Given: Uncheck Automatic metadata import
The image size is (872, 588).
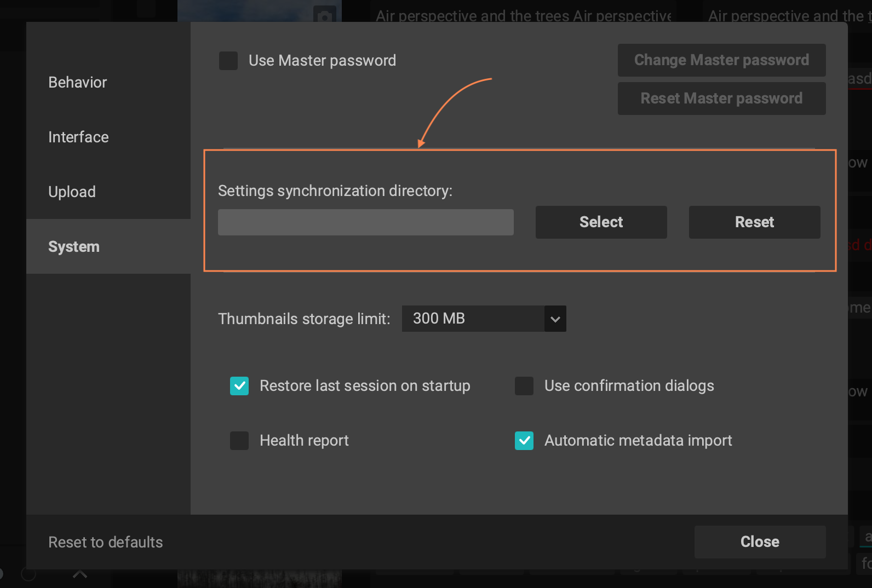Looking at the screenshot, I should point(524,441).
